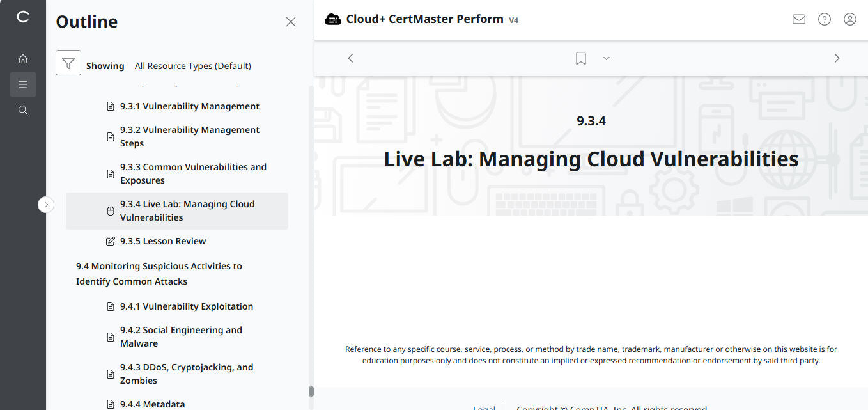Image resolution: width=868 pixels, height=410 pixels.
Task: Bookmark the current lesson page
Action: (x=580, y=58)
